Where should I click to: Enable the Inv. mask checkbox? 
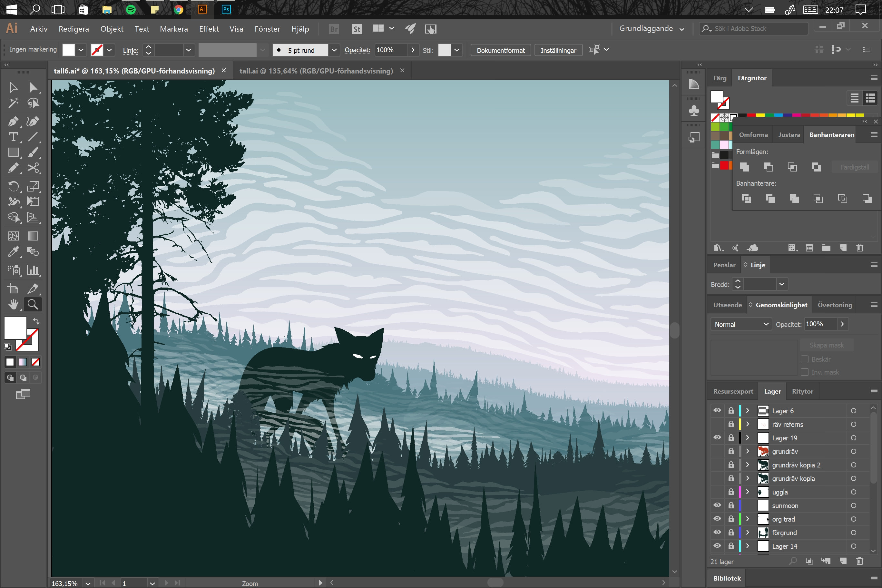[804, 372]
